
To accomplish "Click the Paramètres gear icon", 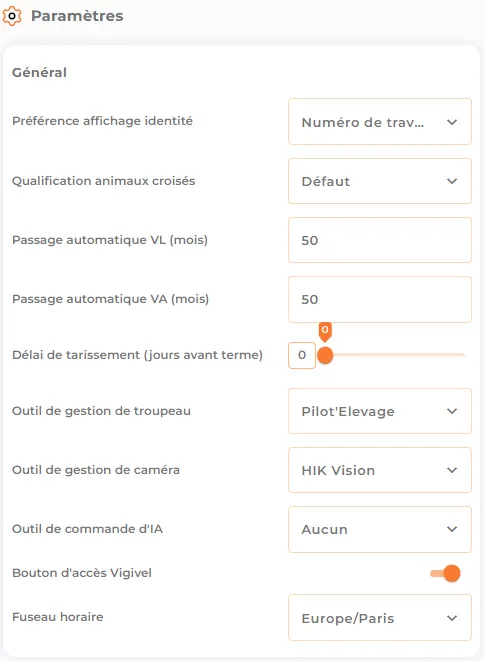I will point(12,16).
